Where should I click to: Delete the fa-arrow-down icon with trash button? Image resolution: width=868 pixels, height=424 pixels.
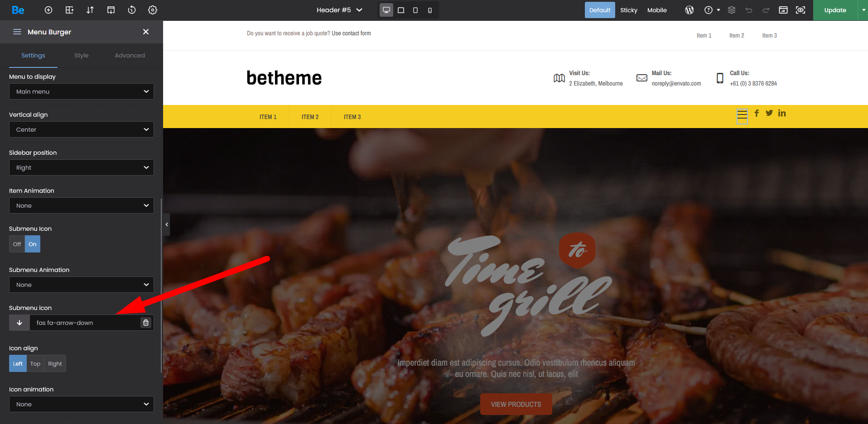pos(146,323)
